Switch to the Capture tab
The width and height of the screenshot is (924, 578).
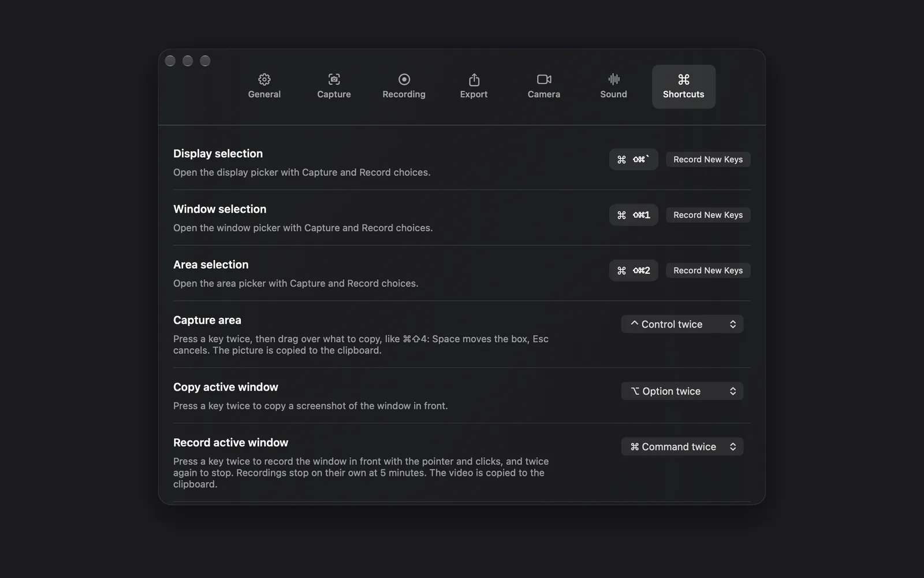click(334, 86)
